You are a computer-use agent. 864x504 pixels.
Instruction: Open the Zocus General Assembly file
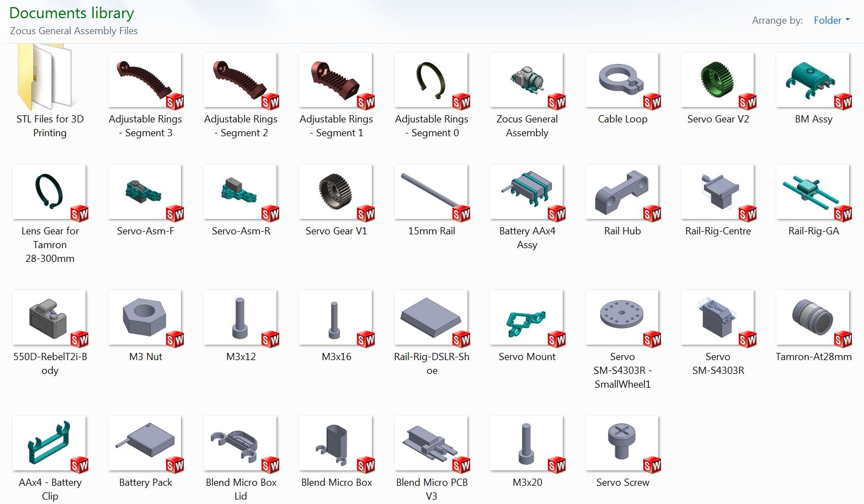coord(526,81)
